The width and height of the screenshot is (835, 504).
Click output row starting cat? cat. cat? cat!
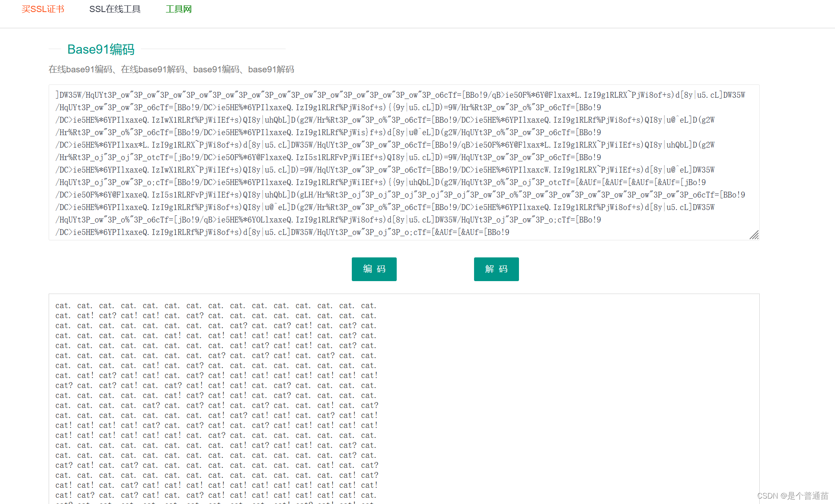point(215,386)
